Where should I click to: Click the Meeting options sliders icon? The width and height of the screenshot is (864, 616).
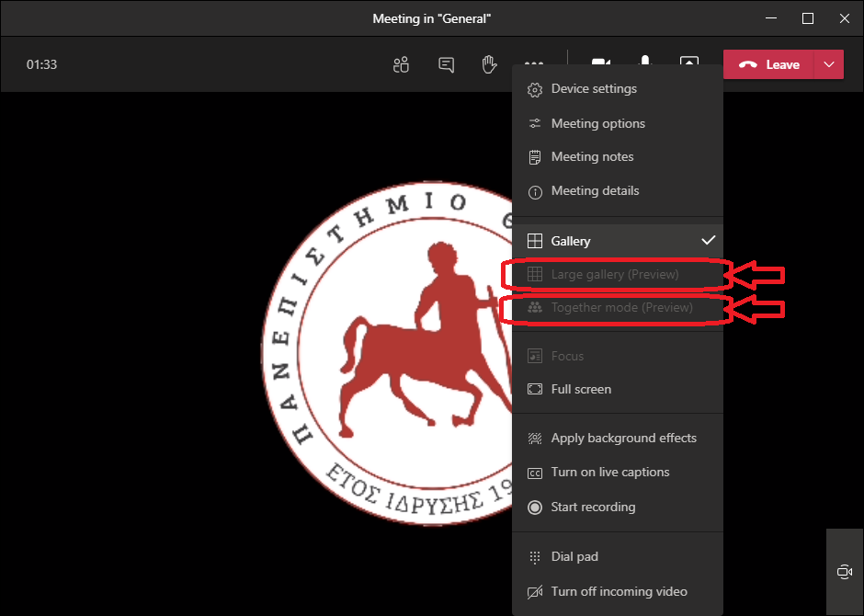[x=535, y=123]
